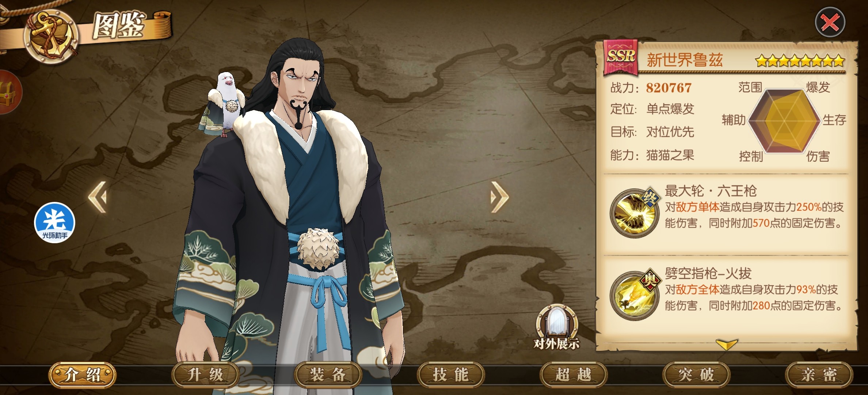
Task: Close the 图鉴 screen with red X
Action: pos(830,22)
